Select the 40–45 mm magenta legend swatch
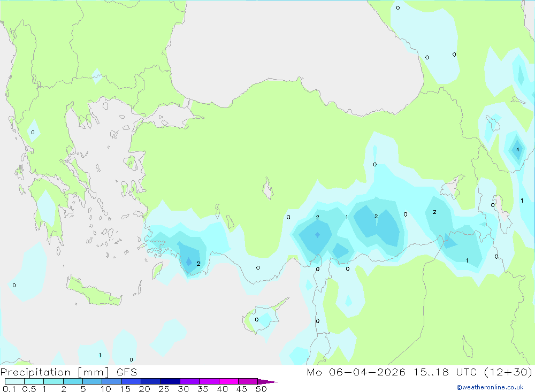The image size is (535, 392). 228,381
